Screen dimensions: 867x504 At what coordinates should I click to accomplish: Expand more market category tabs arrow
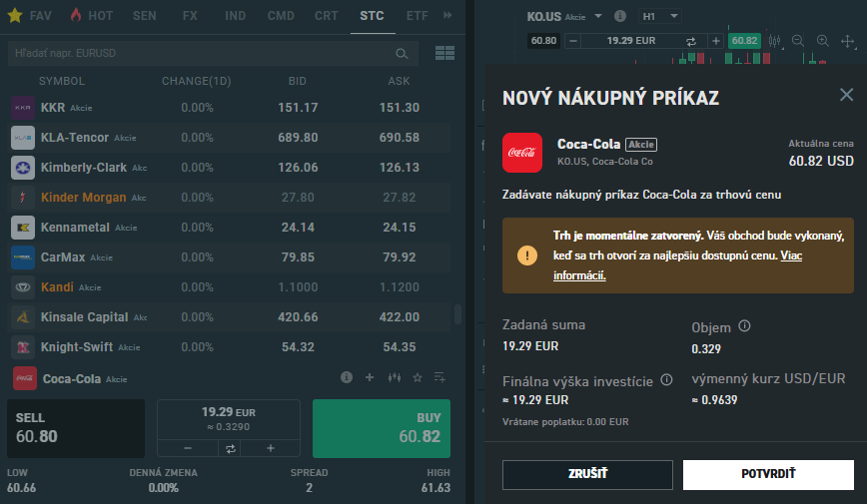point(447,16)
